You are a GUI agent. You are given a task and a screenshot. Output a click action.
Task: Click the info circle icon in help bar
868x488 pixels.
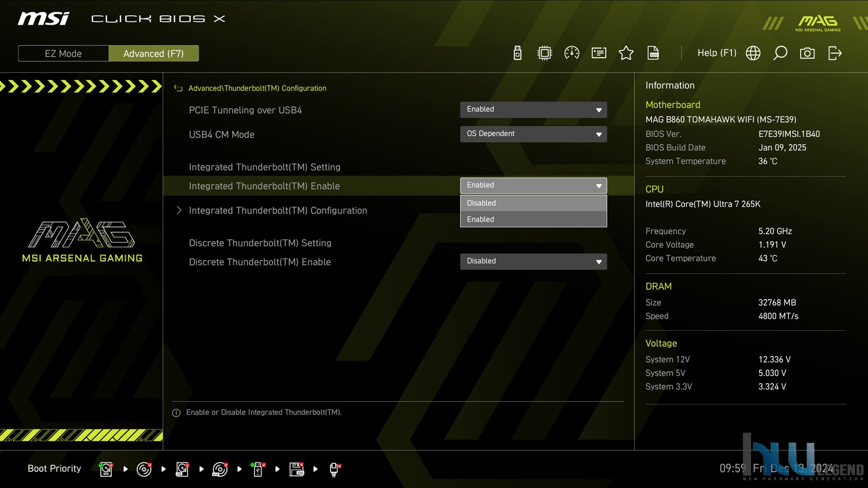176,413
